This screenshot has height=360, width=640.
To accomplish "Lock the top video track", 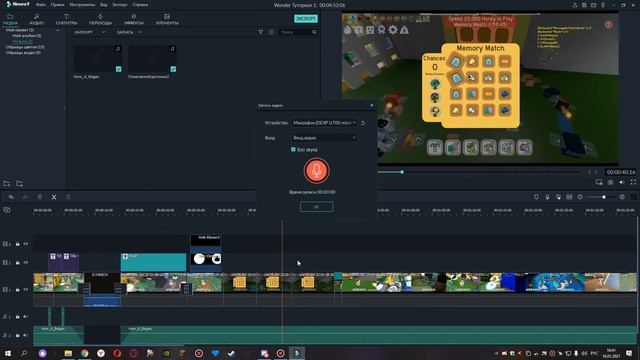I will click(x=18, y=244).
